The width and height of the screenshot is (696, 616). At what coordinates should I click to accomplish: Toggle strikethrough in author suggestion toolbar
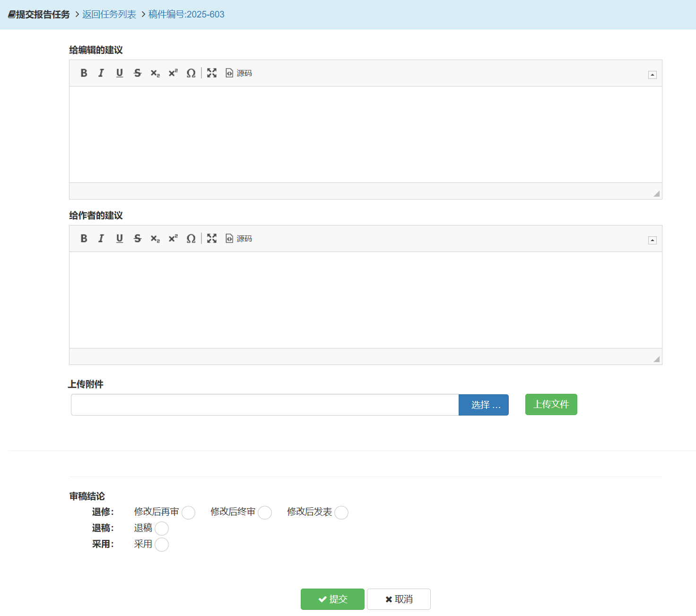[x=137, y=238]
